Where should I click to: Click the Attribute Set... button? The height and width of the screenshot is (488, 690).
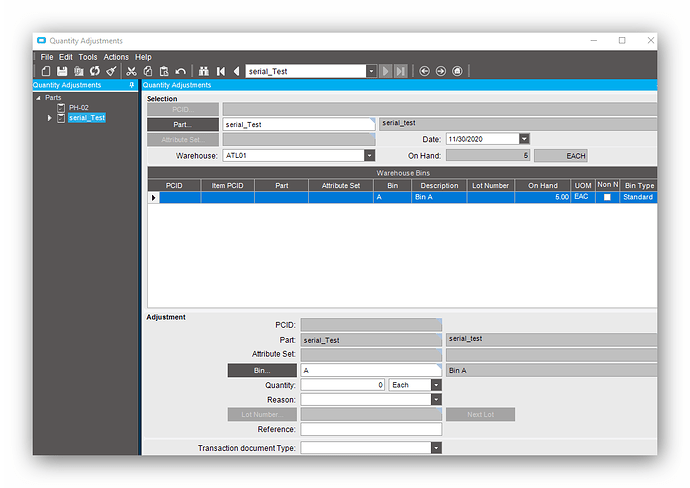pyautogui.click(x=183, y=139)
